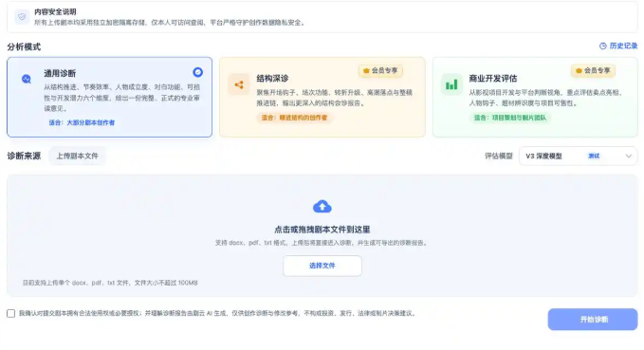Toggle the selected checkmark on 通用诊断
644x350 pixels.
pos(197,72)
